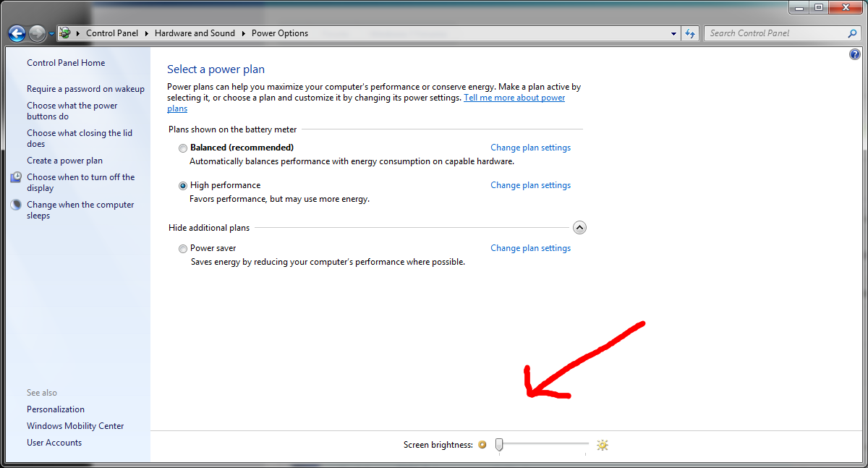Click the Select a power plan heading
Screen dimensions: 868x468
coord(216,69)
